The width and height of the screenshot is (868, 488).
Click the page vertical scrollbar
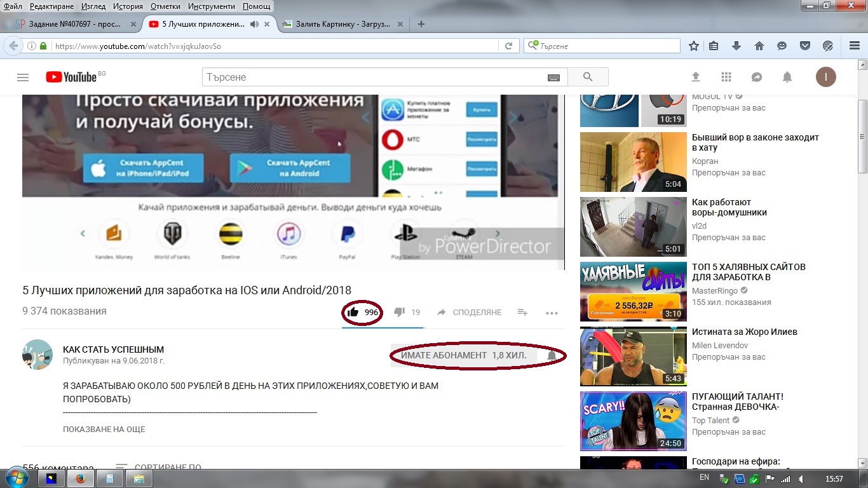click(863, 264)
